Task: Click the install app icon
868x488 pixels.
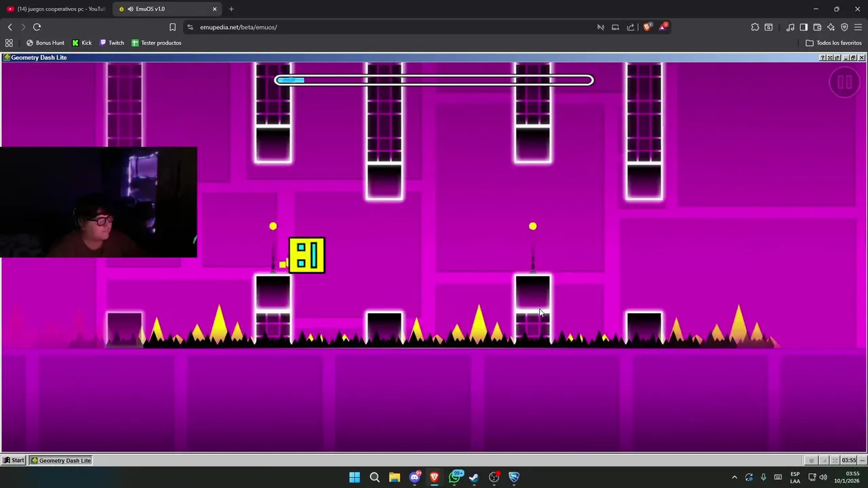Action: tap(615, 27)
